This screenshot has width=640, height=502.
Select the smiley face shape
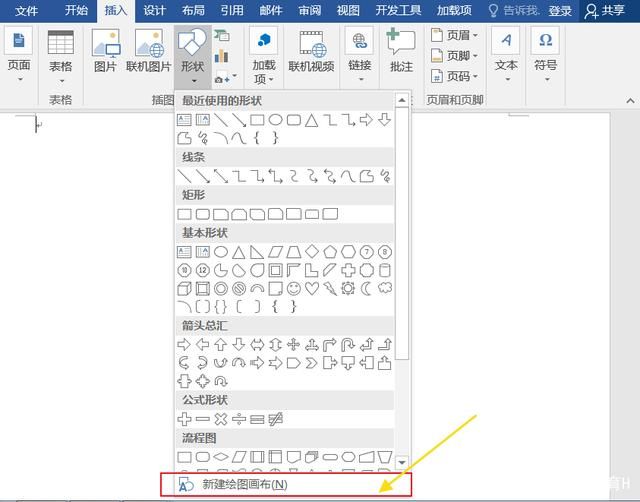coord(293,289)
